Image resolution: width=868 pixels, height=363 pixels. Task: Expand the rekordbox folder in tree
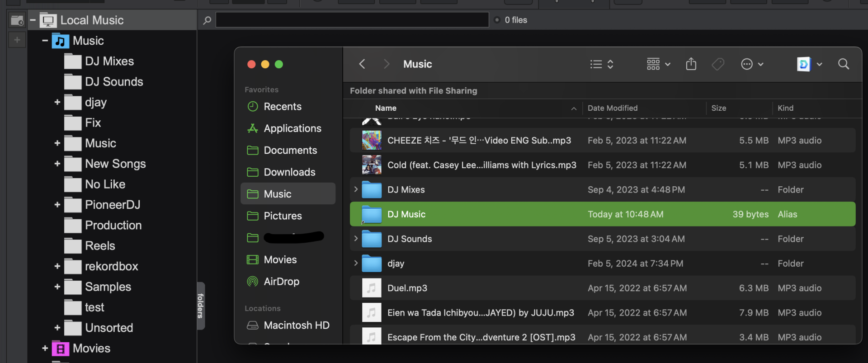click(x=57, y=266)
